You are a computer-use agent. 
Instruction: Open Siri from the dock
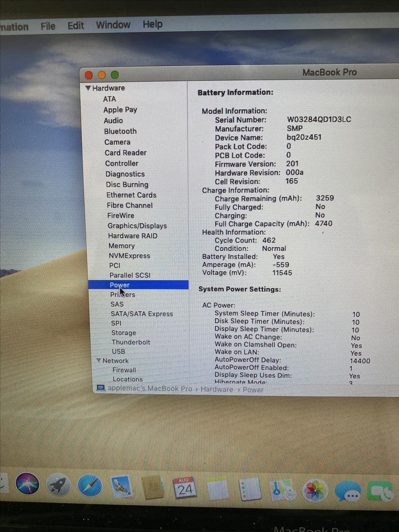click(x=27, y=484)
